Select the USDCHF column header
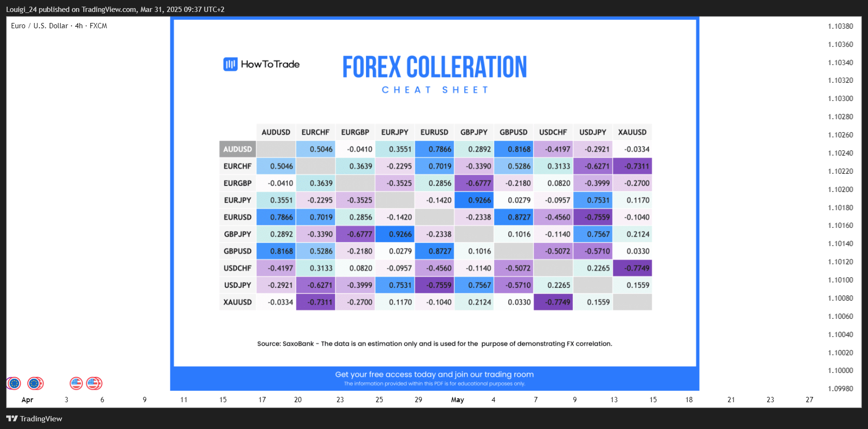The height and width of the screenshot is (429, 868). click(x=553, y=132)
